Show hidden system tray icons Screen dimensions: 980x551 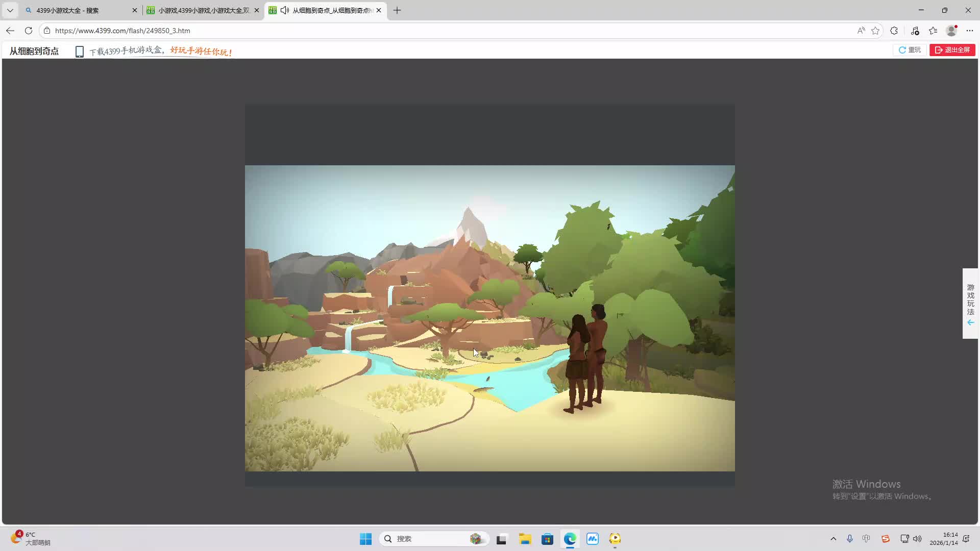(834, 539)
